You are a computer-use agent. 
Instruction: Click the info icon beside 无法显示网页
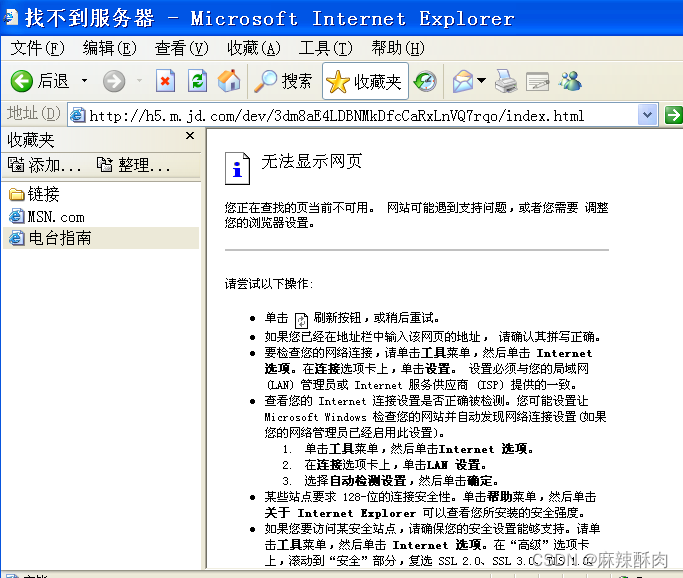237,169
